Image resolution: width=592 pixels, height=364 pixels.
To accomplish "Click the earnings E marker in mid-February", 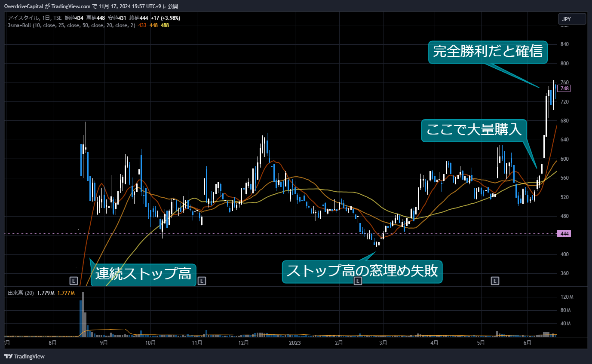I will tap(358, 281).
